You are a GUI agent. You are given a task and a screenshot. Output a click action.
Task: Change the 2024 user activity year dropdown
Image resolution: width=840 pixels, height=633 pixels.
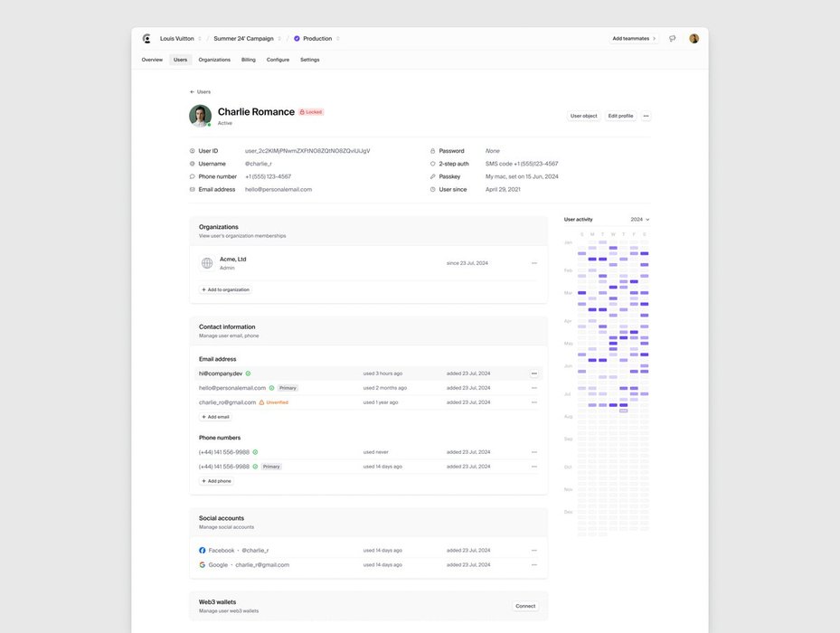tap(640, 220)
